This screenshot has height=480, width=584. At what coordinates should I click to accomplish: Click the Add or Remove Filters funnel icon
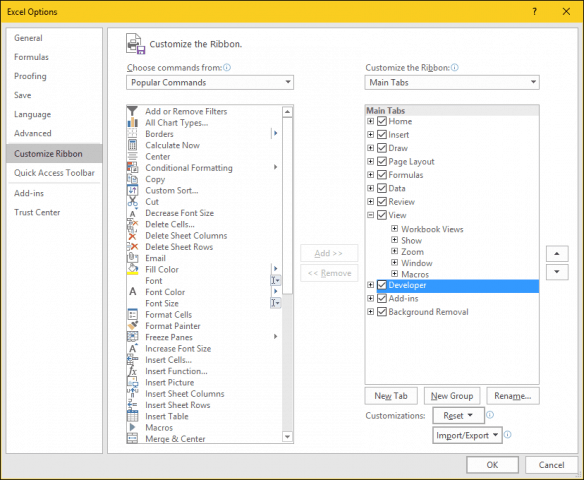(132, 111)
